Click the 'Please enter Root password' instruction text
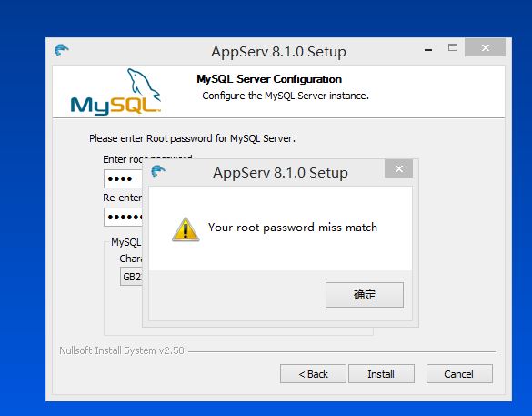The image size is (532, 416). pyautogui.click(x=192, y=138)
